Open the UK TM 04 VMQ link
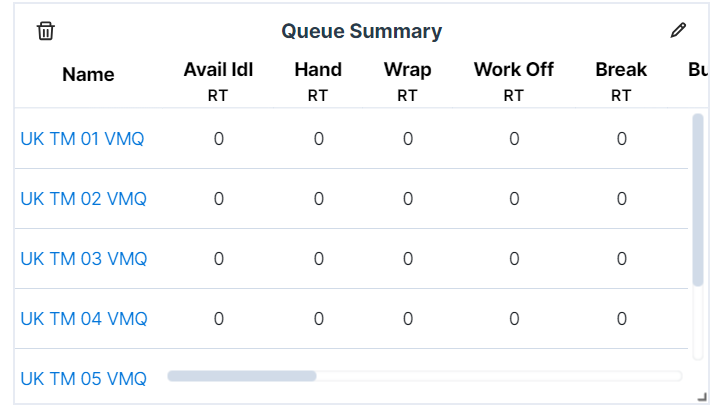 tap(84, 319)
